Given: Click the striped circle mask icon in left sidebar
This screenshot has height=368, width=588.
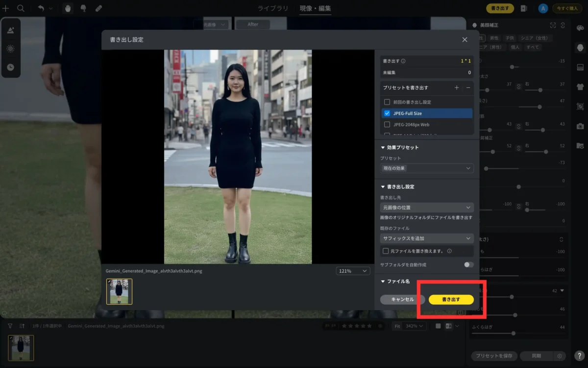Looking at the screenshot, I should click(x=11, y=49).
